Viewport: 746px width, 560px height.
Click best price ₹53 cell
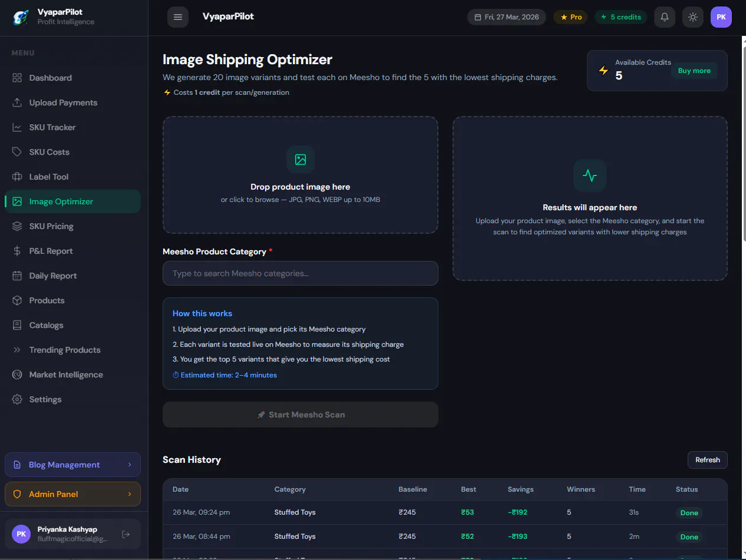click(x=467, y=512)
